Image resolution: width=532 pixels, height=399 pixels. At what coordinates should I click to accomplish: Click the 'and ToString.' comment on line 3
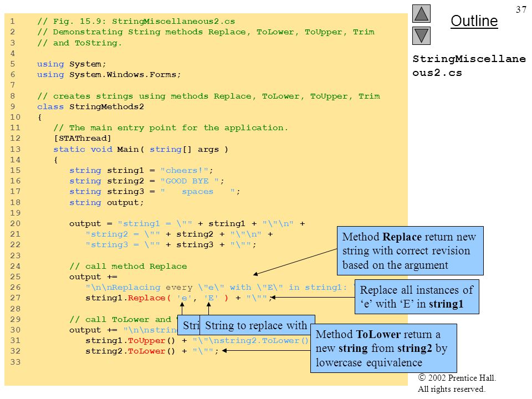click(x=79, y=43)
